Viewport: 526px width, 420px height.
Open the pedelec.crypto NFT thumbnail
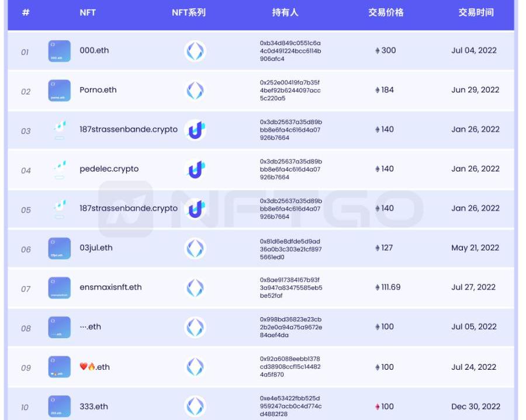60,169
